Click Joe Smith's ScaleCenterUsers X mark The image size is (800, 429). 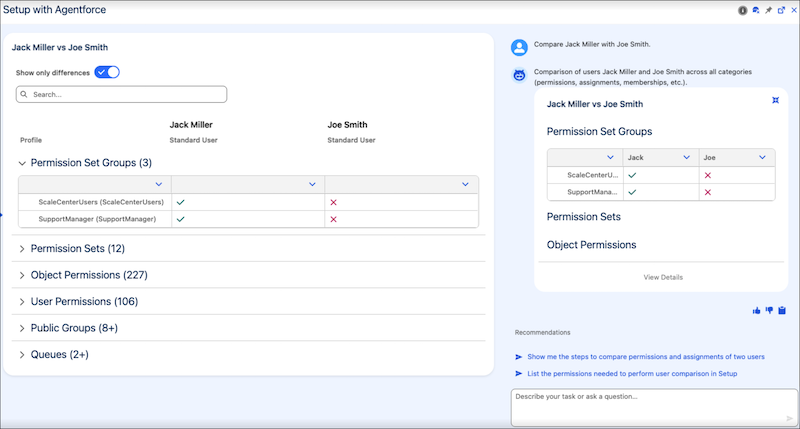click(x=334, y=203)
